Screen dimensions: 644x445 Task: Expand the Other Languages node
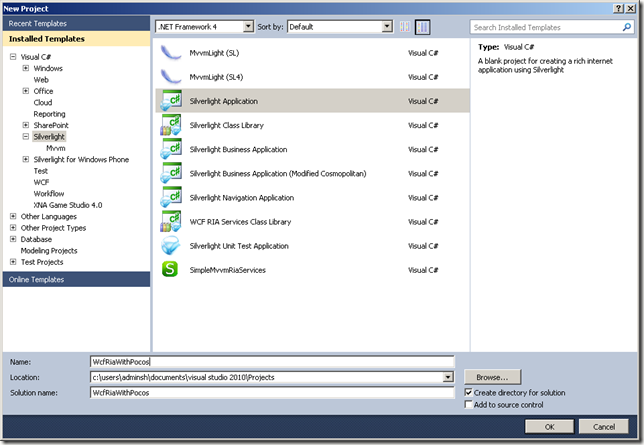click(x=13, y=216)
